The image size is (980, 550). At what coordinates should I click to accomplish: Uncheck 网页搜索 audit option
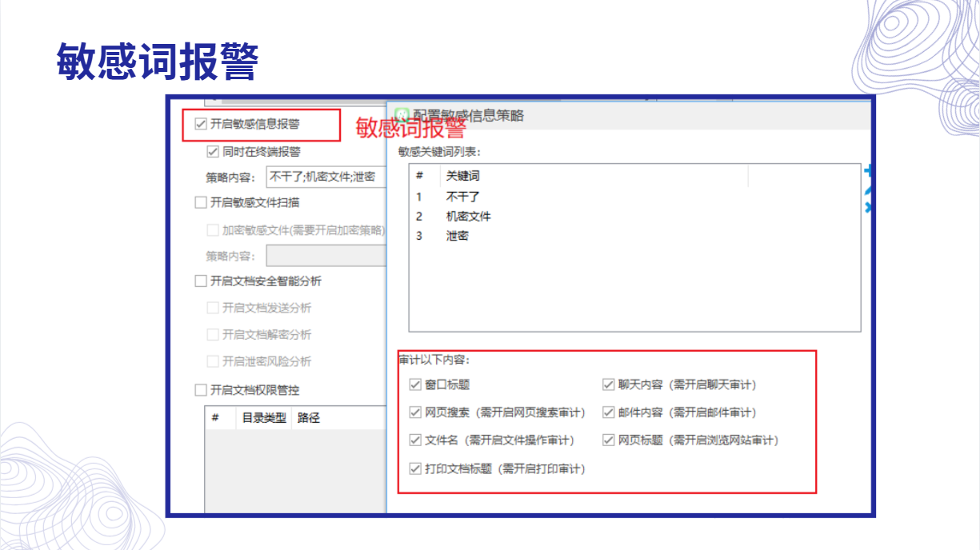(415, 412)
